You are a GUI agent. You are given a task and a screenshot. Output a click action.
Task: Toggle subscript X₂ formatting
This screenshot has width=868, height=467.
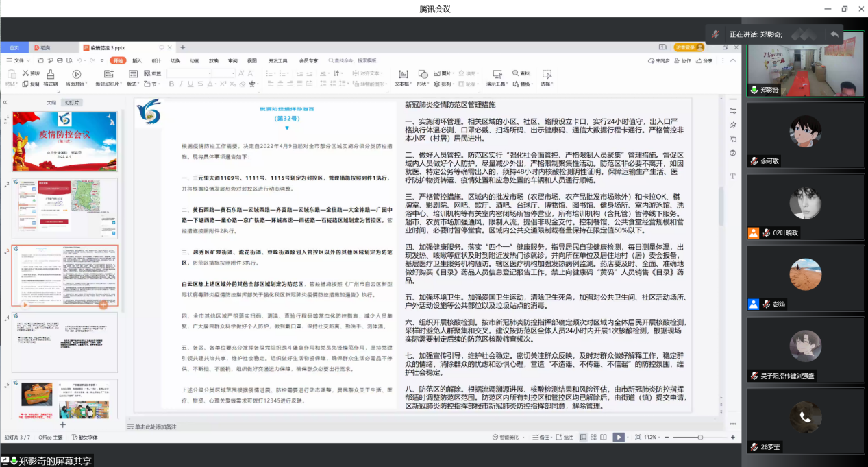tap(232, 84)
